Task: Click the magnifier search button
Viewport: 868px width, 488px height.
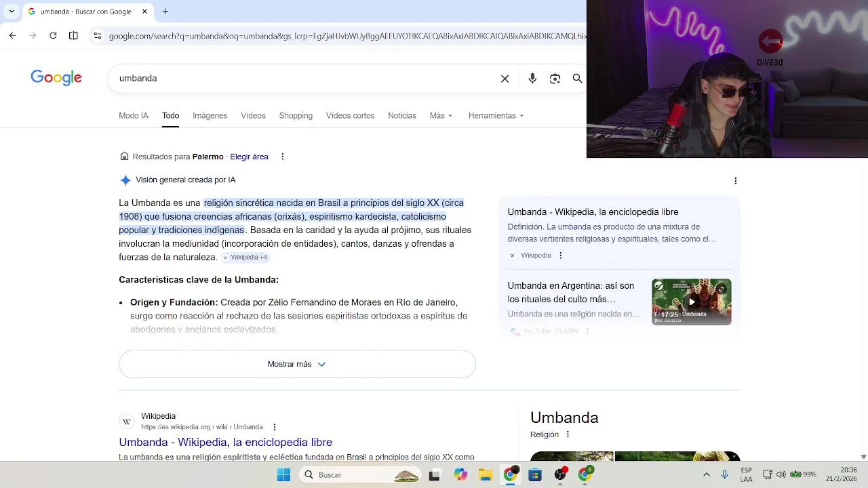Action: click(x=577, y=79)
